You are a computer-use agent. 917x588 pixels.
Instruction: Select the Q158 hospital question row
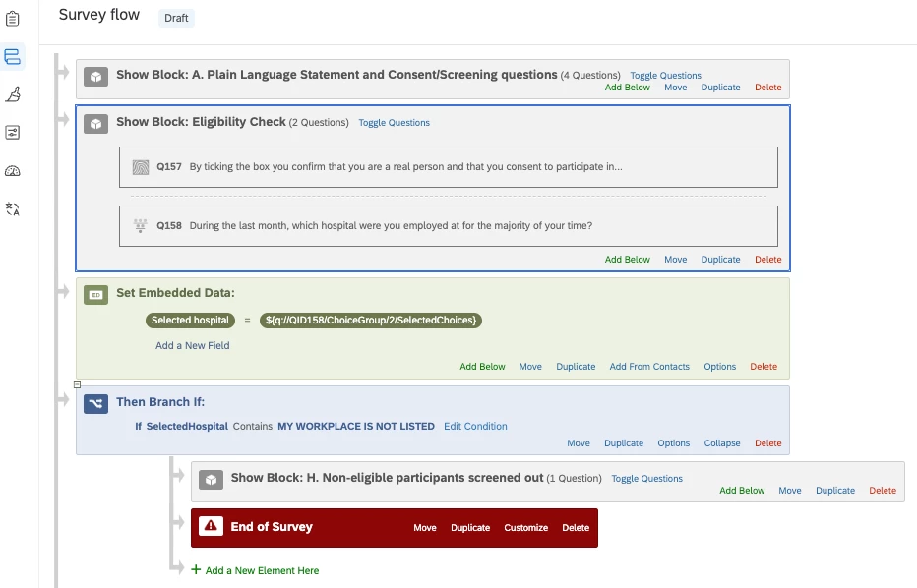449,226
